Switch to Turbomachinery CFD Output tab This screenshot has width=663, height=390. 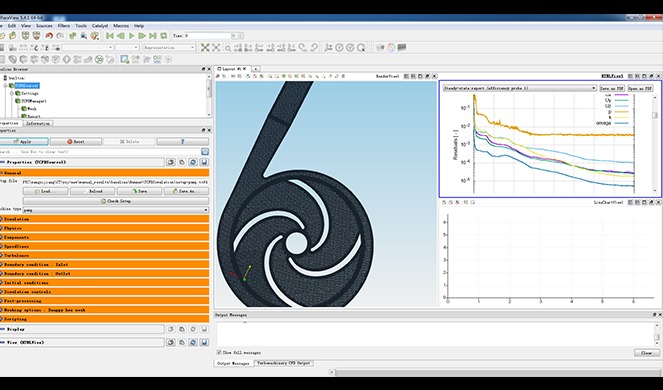coord(284,363)
